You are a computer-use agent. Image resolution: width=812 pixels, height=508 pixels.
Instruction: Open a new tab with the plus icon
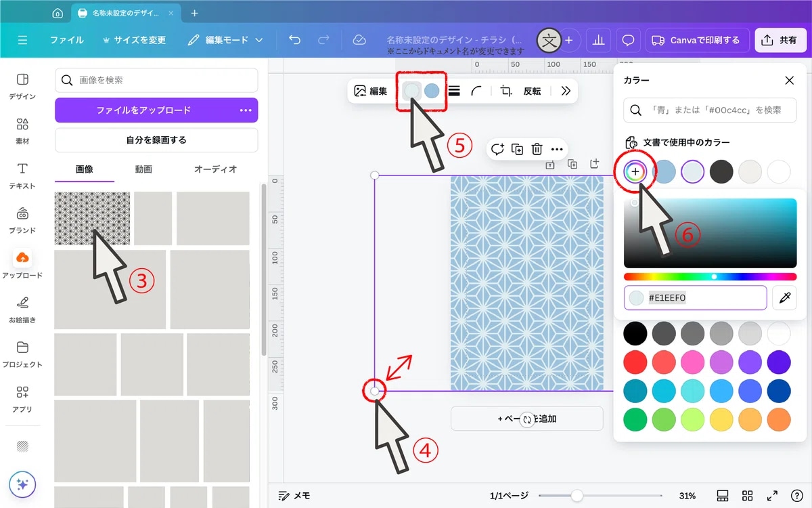[x=195, y=13]
